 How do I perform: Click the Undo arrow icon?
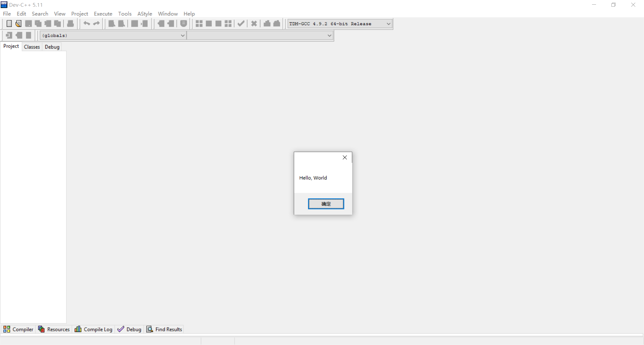(87, 23)
